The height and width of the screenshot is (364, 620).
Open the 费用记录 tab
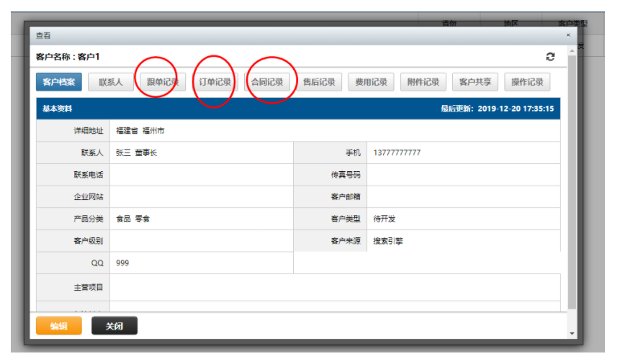[x=371, y=82]
